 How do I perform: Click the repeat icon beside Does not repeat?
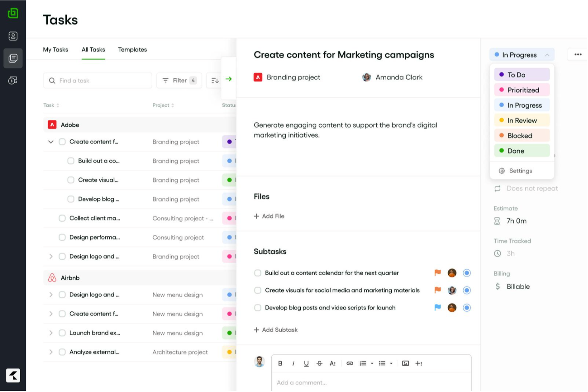coord(497,189)
